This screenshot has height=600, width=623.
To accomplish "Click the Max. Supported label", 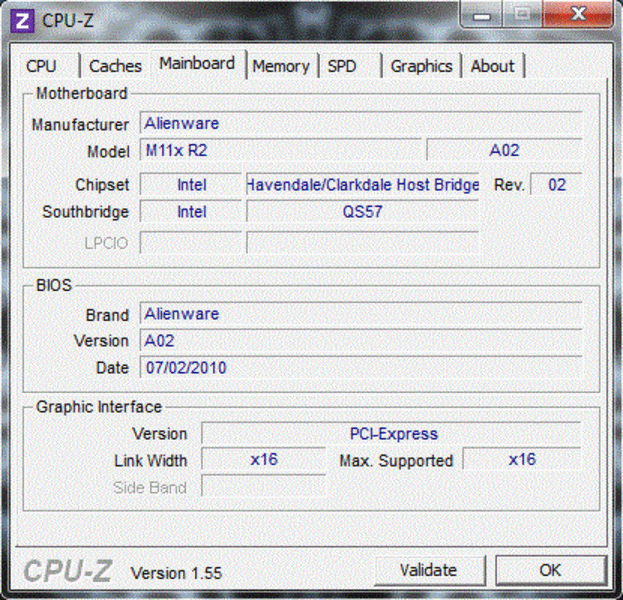I will click(396, 461).
